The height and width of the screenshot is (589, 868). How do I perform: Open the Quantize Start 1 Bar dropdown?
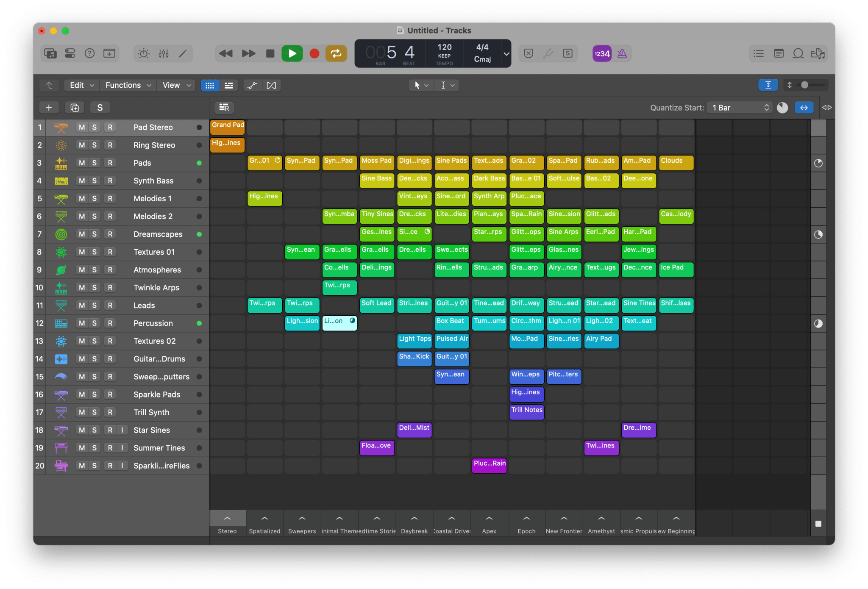click(x=739, y=108)
